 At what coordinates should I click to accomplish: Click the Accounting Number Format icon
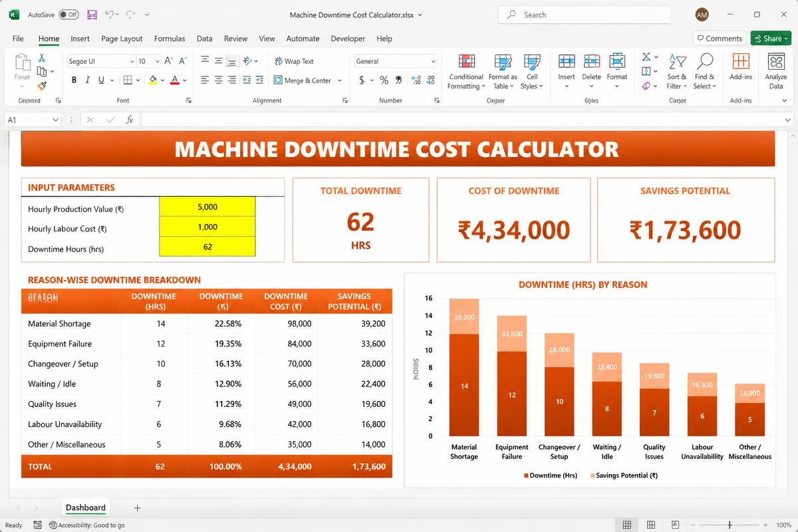coord(362,80)
